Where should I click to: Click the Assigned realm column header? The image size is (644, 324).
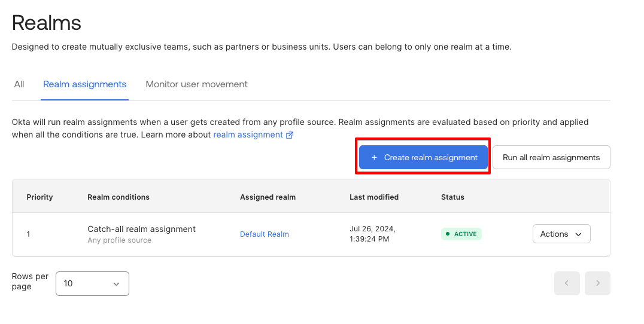(268, 197)
